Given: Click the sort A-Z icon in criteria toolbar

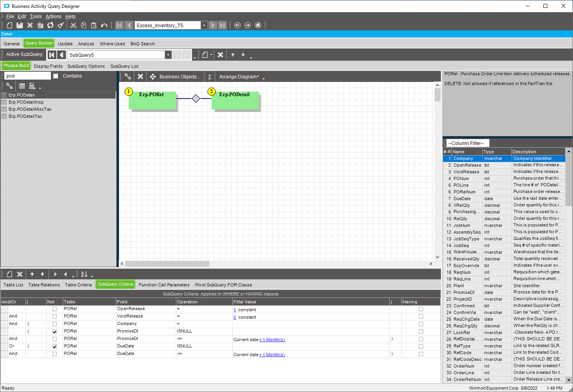Looking at the screenshot, I should [84, 274].
